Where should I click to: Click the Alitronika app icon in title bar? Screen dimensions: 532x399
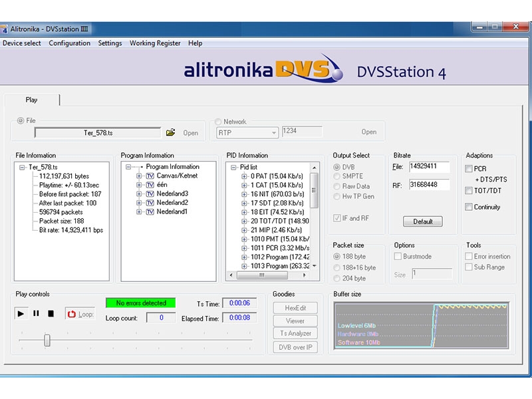(x=4, y=29)
